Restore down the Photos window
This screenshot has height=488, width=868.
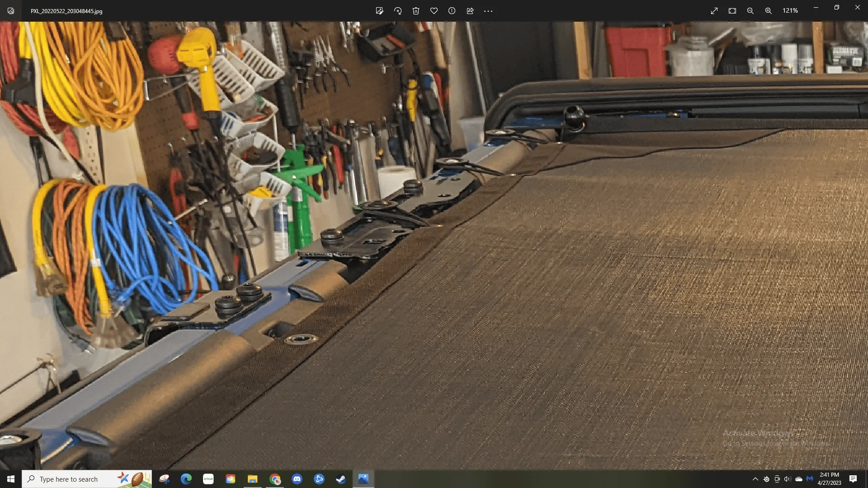[x=837, y=8]
